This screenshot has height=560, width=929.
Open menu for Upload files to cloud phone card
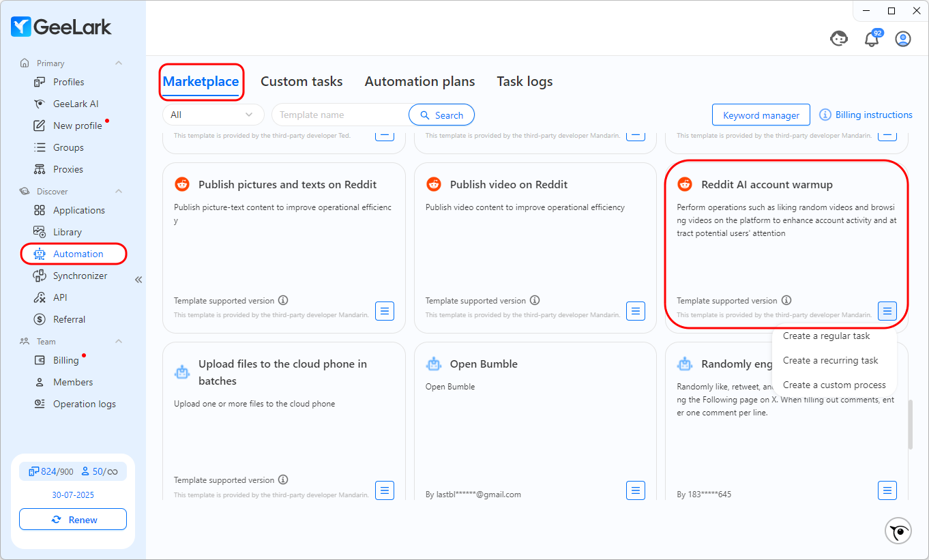[x=385, y=490]
